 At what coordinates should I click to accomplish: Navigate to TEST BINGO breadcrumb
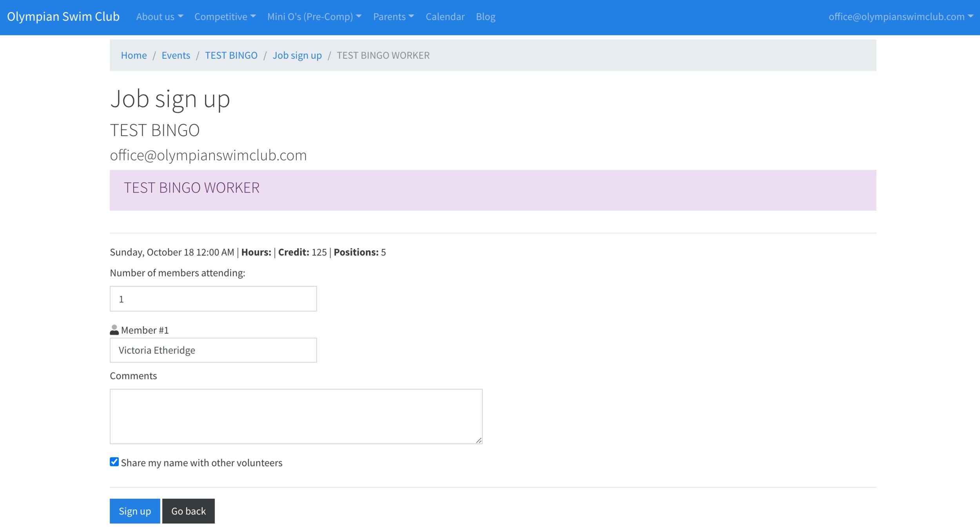[x=231, y=55]
